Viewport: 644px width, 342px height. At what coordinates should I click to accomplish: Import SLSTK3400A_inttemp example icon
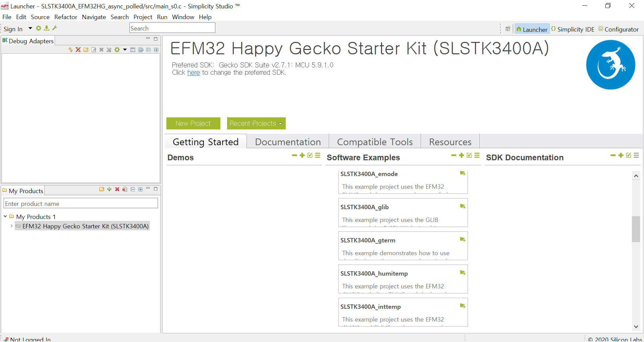(463, 306)
